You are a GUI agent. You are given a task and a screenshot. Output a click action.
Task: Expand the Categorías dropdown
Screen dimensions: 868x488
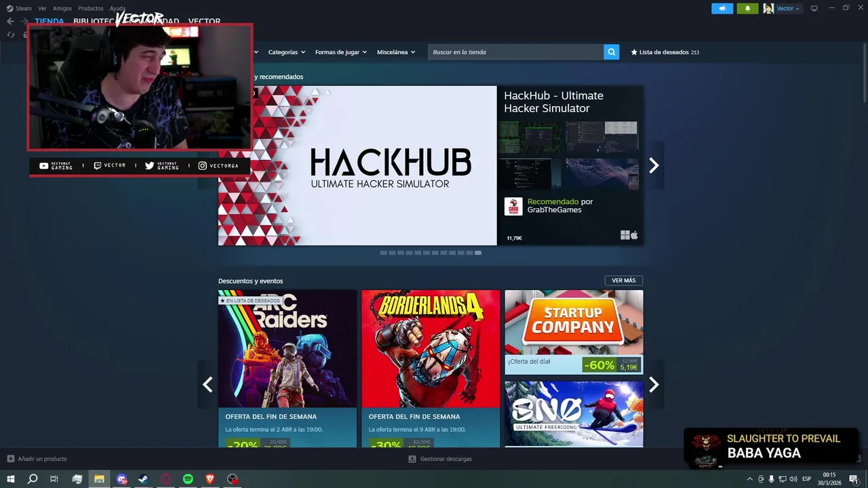pos(286,52)
